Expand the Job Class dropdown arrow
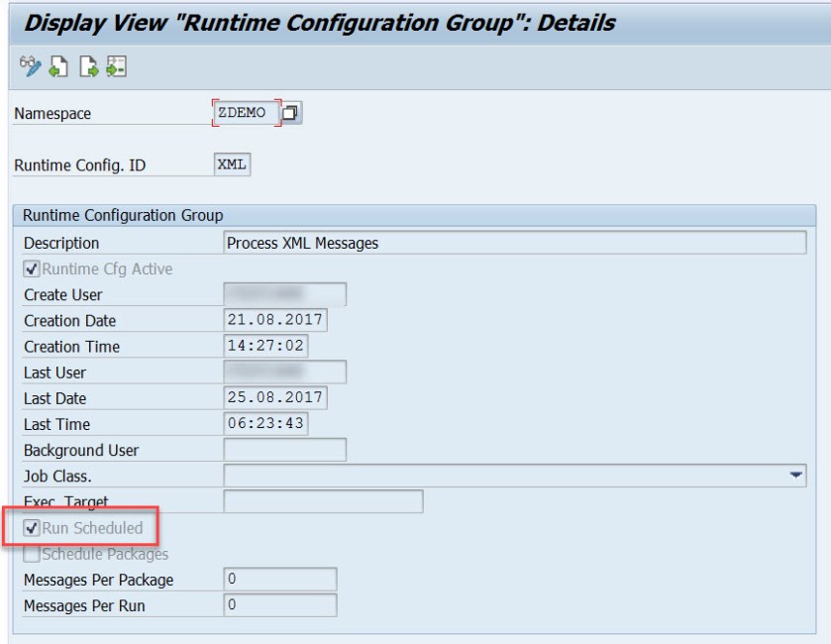Image resolution: width=831 pixels, height=644 pixels. point(795,476)
